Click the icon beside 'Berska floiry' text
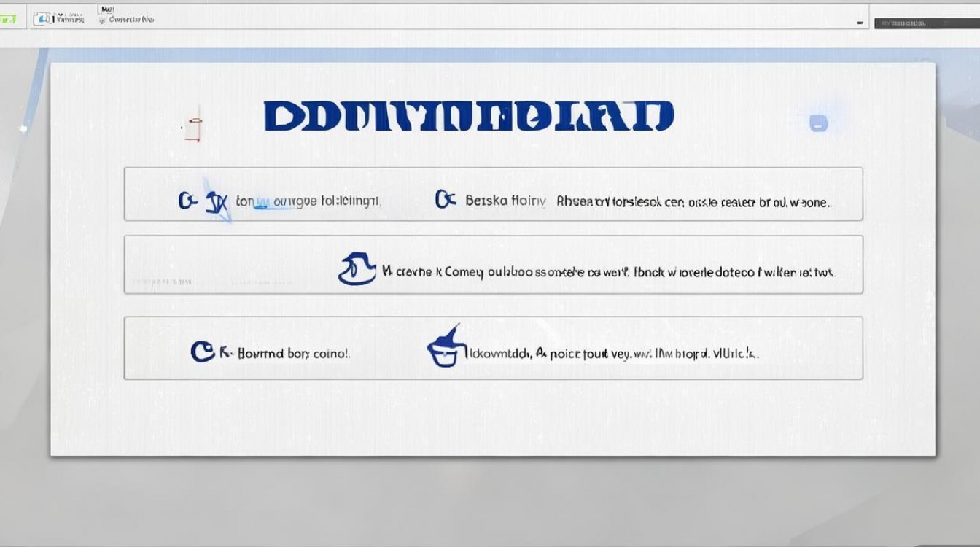The height and width of the screenshot is (547, 980). [445, 199]
